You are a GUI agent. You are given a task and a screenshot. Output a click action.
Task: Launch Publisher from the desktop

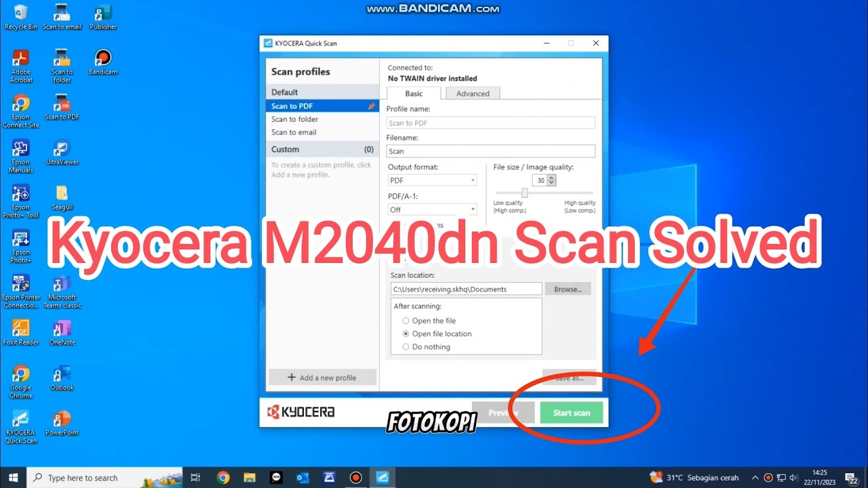pyautogui.click(x=103, y=18)
